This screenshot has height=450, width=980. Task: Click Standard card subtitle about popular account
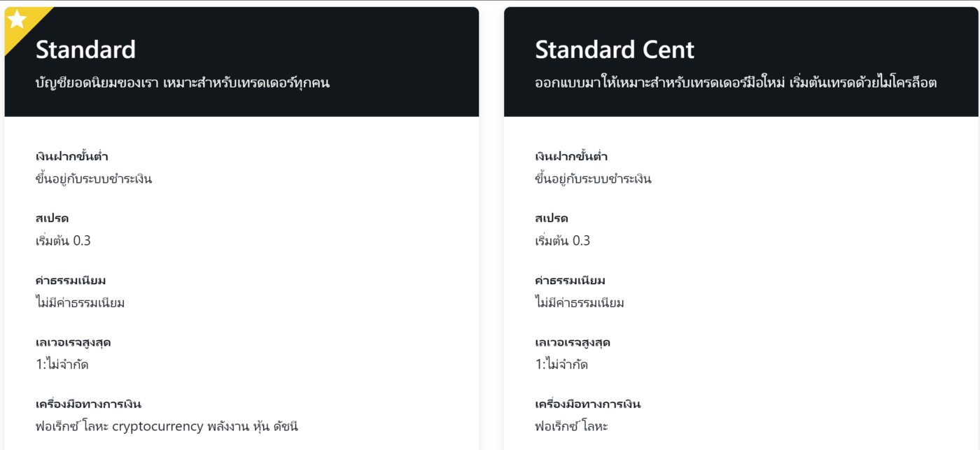point(183,83)
